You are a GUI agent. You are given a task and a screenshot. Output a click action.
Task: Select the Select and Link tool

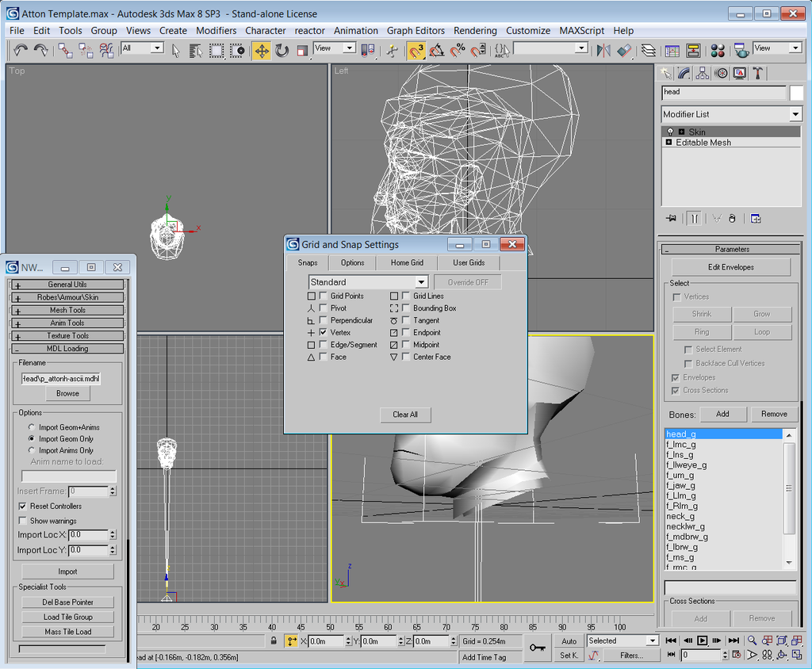click(x=65, y=50)
